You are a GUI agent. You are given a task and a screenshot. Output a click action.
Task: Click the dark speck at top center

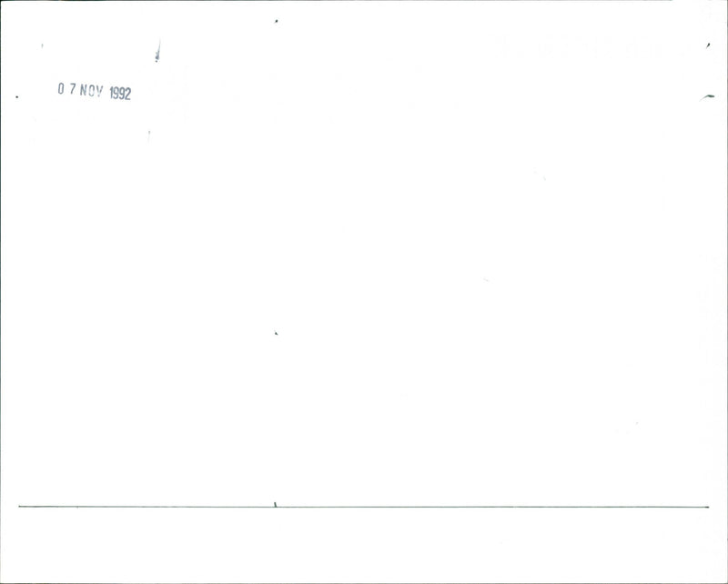[277, 21]
